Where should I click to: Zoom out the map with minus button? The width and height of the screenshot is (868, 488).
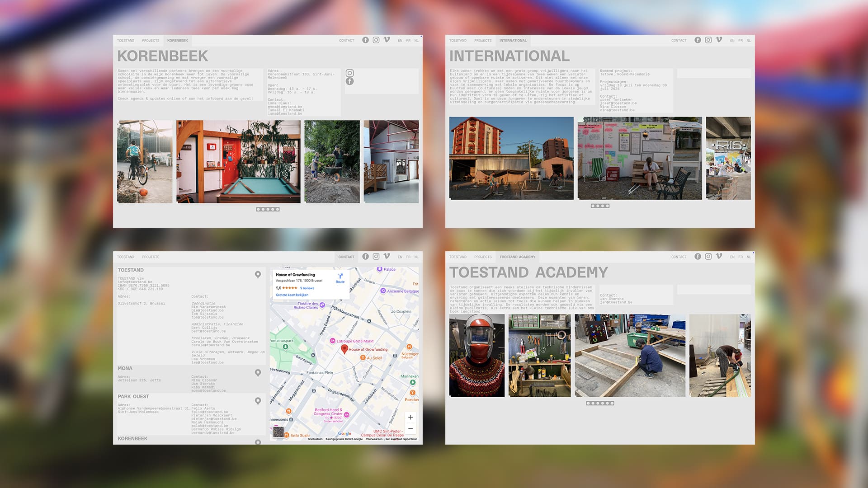pyautogui.click(x=410, y=429)
